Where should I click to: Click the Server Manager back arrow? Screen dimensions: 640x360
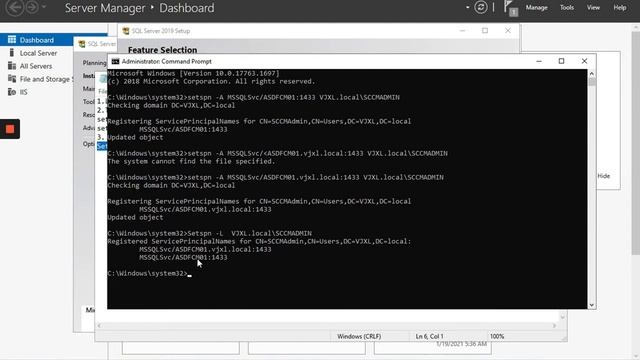point(15,7)
